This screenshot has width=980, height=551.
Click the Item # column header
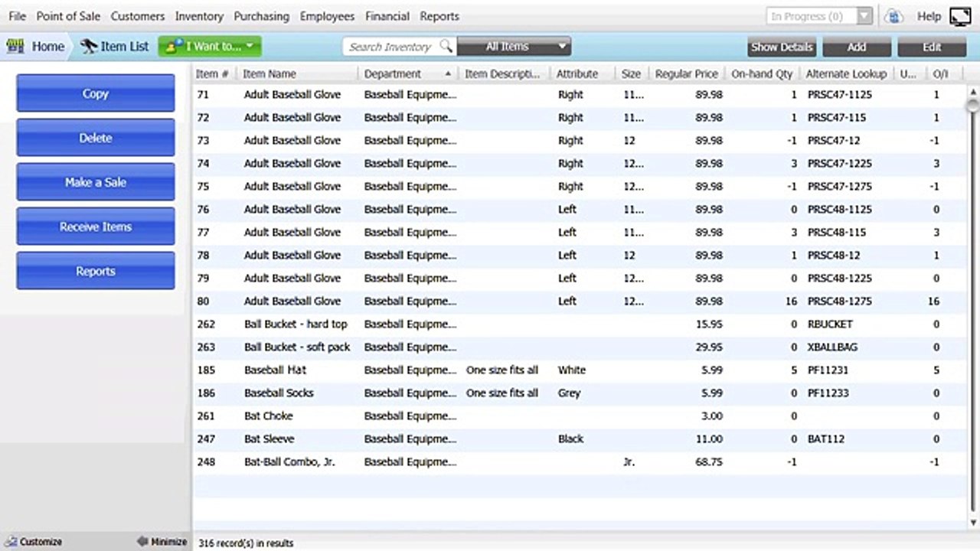(213, 74)
